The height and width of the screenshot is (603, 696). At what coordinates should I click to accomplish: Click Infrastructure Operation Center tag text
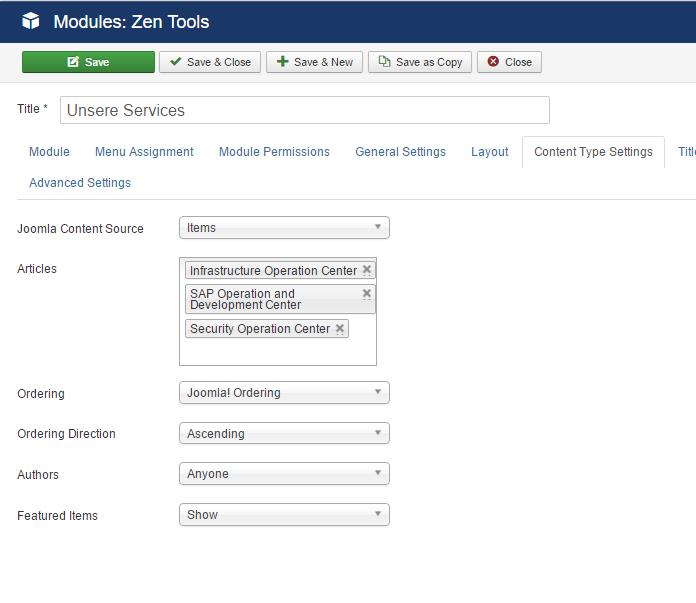click(273, 270)
